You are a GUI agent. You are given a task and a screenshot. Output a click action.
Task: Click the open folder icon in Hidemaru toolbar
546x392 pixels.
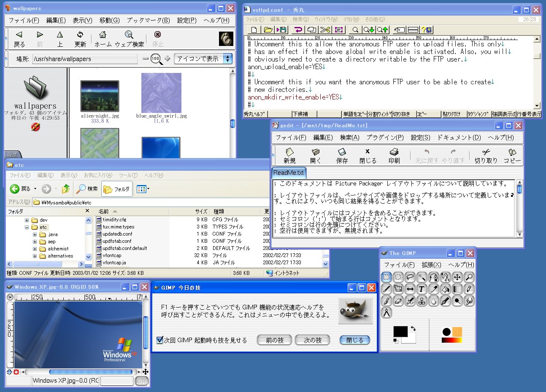coord(268,30)
